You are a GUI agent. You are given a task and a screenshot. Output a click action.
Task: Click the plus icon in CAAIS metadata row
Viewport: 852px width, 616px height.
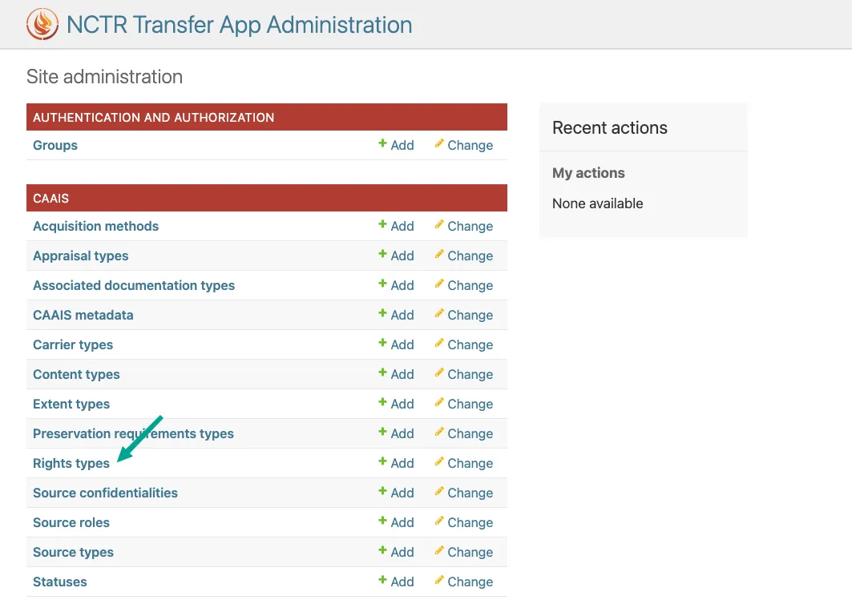(x=382, y=313)
